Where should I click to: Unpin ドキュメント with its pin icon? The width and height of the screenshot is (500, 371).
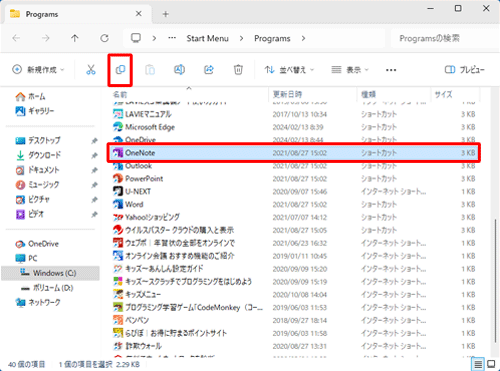94,170
